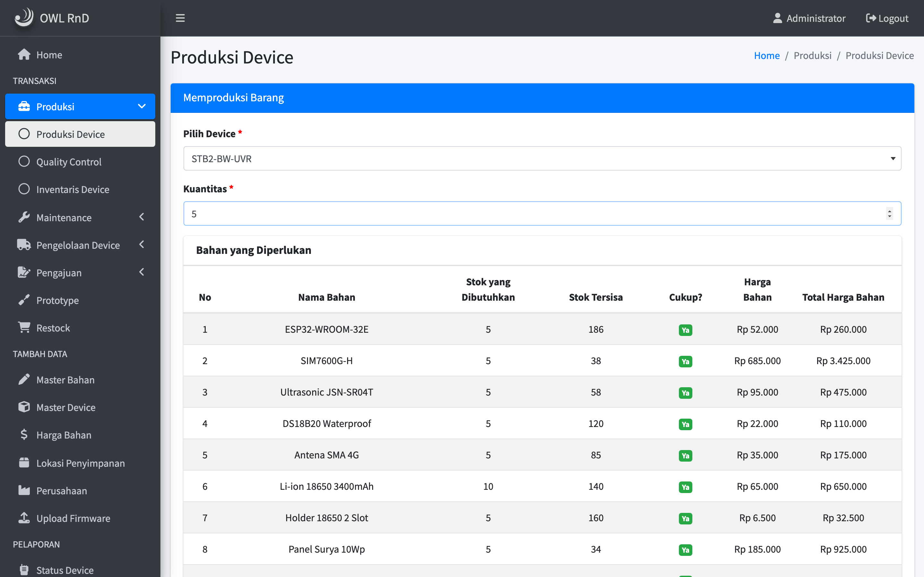
Task: Click the Prototype brush icon
Action: 24,300
